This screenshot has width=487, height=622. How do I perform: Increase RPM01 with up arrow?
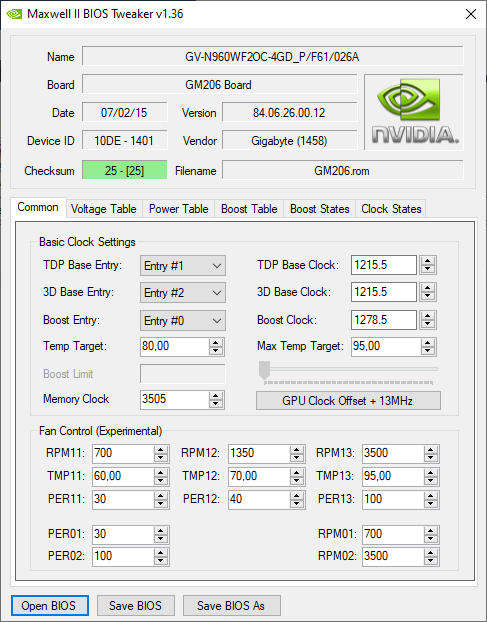tap(431, 530)
